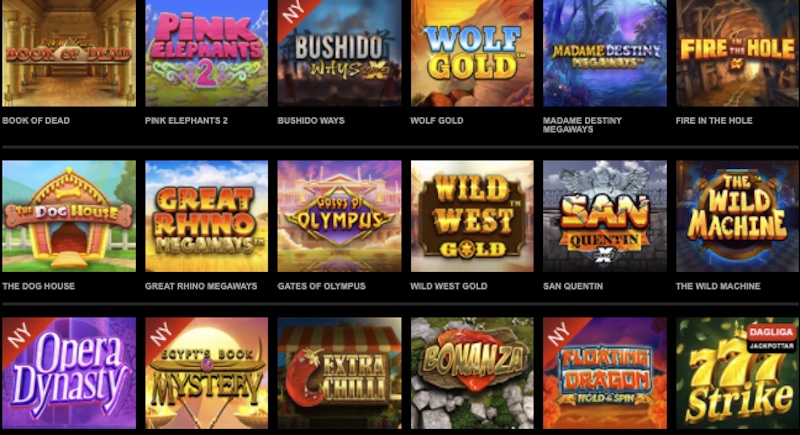
Task: Select the Bushido Ways game image
Action: tap(339, 53)
